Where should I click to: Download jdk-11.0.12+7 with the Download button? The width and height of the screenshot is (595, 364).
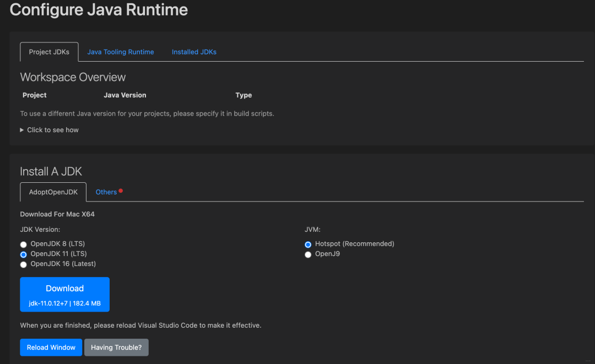tap(65, 294)
